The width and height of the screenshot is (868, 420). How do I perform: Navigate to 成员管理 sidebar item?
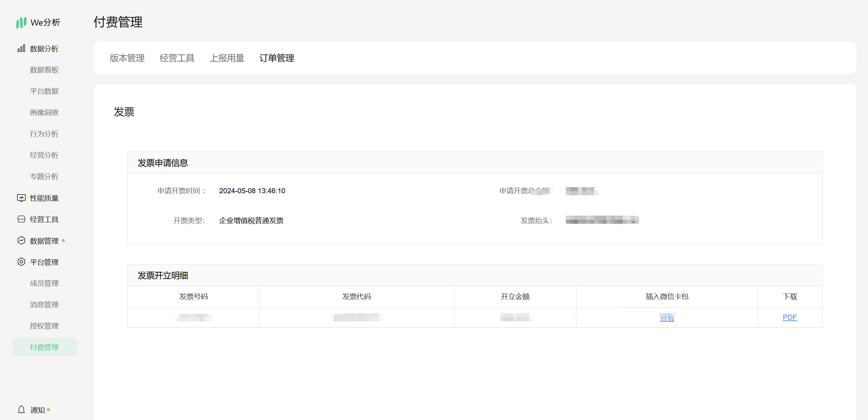44,283
